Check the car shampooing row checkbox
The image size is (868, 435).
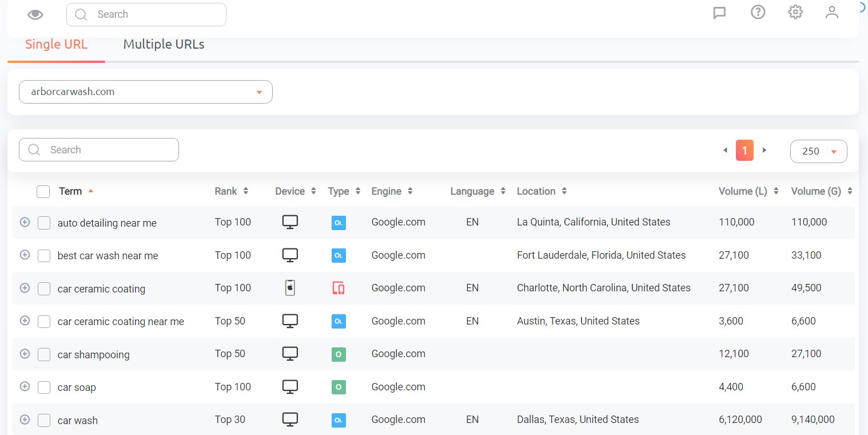point(44,355)
